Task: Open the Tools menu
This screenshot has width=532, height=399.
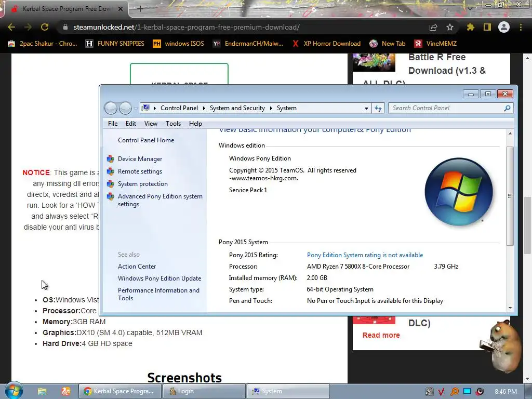Action: click(173, 124)
